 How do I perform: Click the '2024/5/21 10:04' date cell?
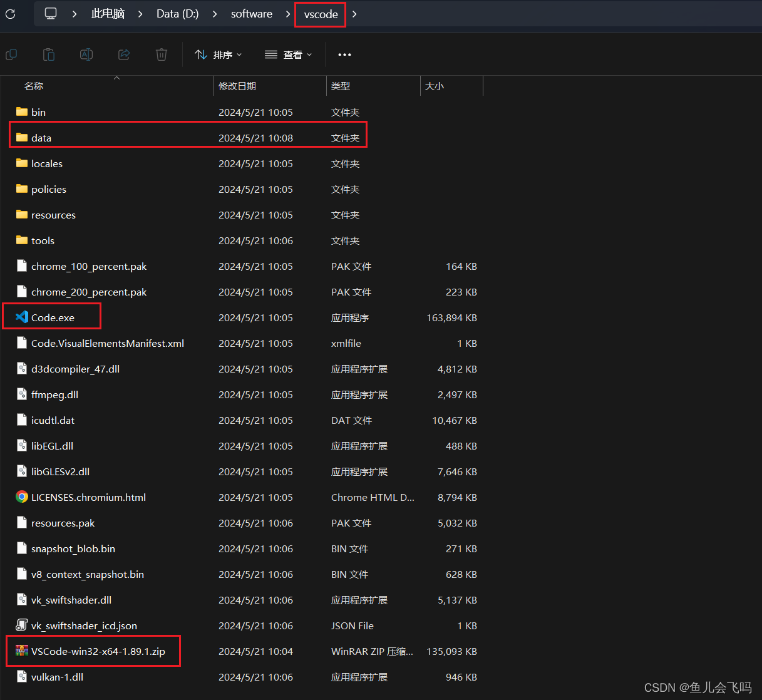point(255,651)
